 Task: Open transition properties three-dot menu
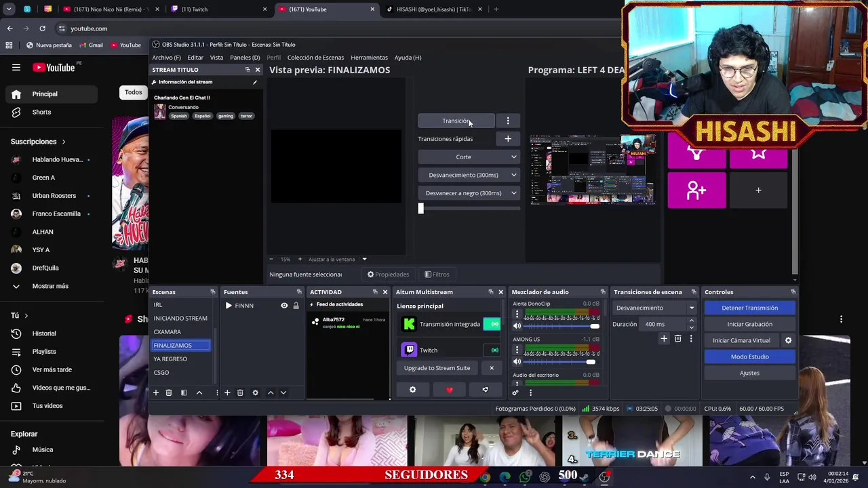[691, 338]
